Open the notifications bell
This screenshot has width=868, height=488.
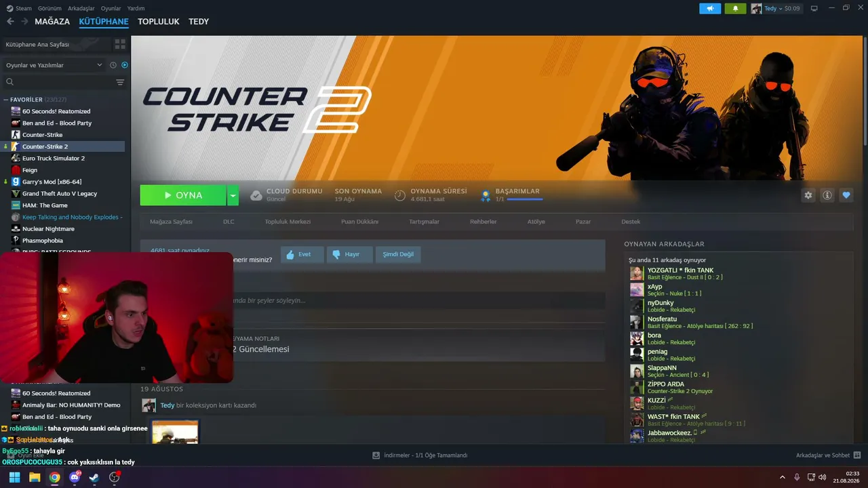pyautogui.click(x=735, y=8)
